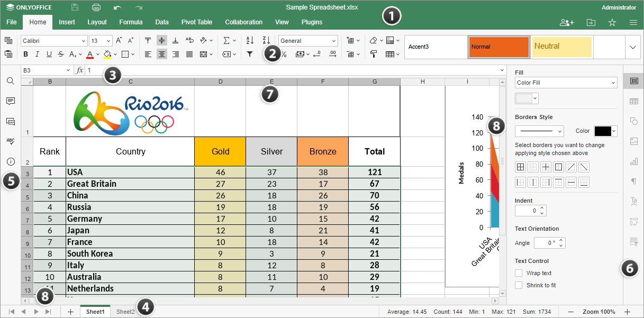Switch to the Formula tab
This screenshot has width=644, height=318.
point(131,22)
